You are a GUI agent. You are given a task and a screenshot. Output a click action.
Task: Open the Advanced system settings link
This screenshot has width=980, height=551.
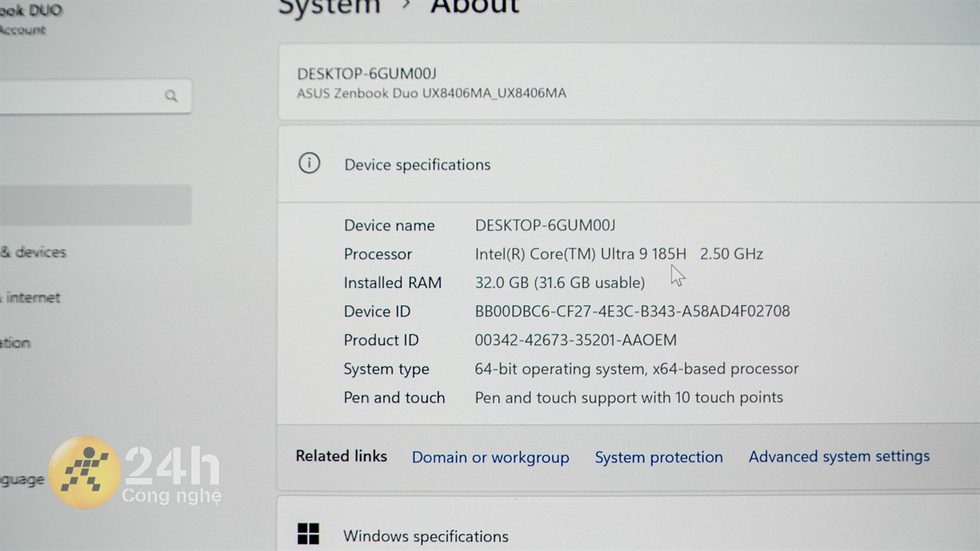click(x=839, y=456)
